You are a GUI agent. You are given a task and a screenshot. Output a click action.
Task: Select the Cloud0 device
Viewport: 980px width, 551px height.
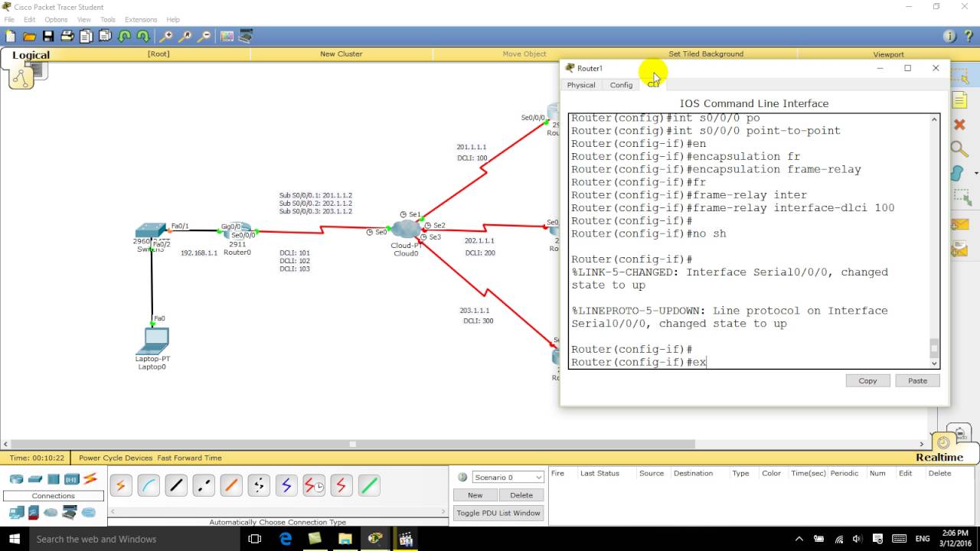(x=405, y=230)
